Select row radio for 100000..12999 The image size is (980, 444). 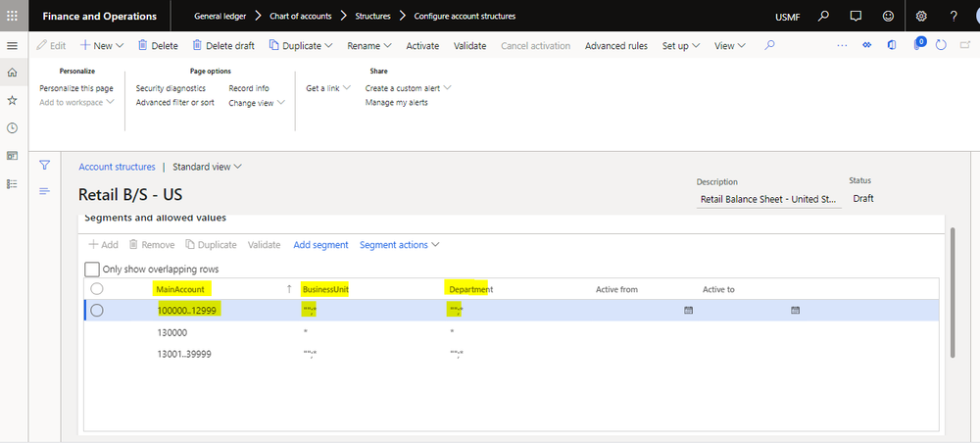(x=97, y=310)
